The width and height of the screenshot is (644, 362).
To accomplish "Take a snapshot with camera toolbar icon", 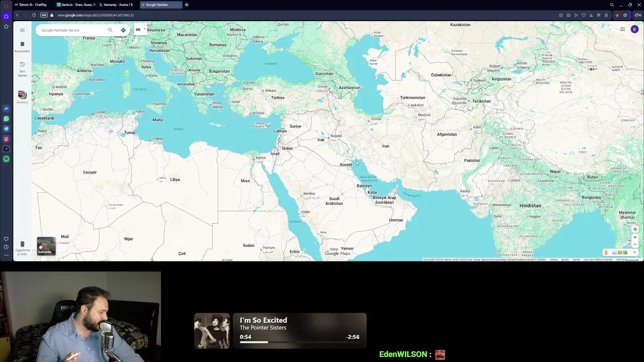I will (x=569, y=15).
